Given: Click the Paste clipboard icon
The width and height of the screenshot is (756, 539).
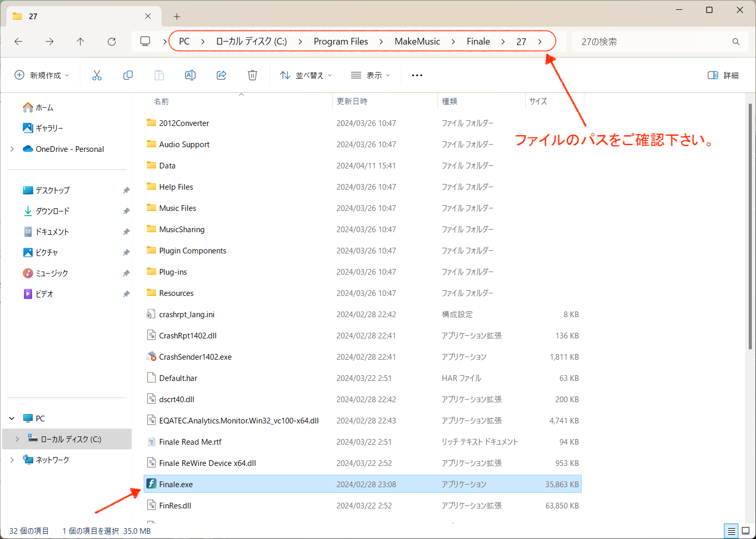Looking at the screenshot, I should point(159,75).
